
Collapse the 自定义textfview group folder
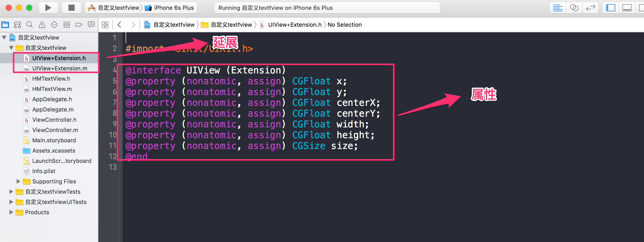(11, 48)
